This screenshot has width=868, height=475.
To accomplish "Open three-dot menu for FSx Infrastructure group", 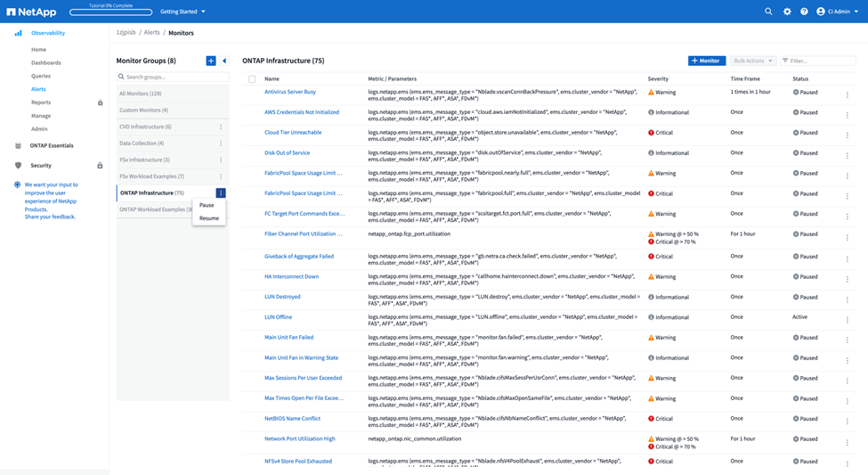I will [x=221, y=160].
